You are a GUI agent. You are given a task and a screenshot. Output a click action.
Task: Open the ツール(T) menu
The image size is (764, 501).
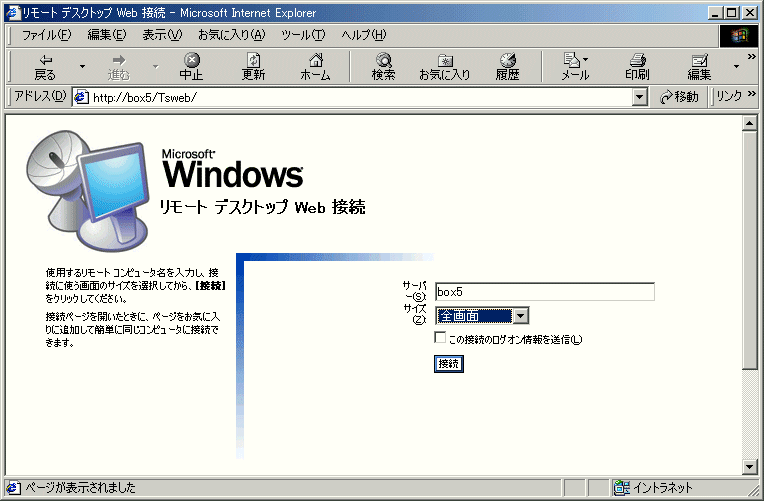[x=303, y=35]
